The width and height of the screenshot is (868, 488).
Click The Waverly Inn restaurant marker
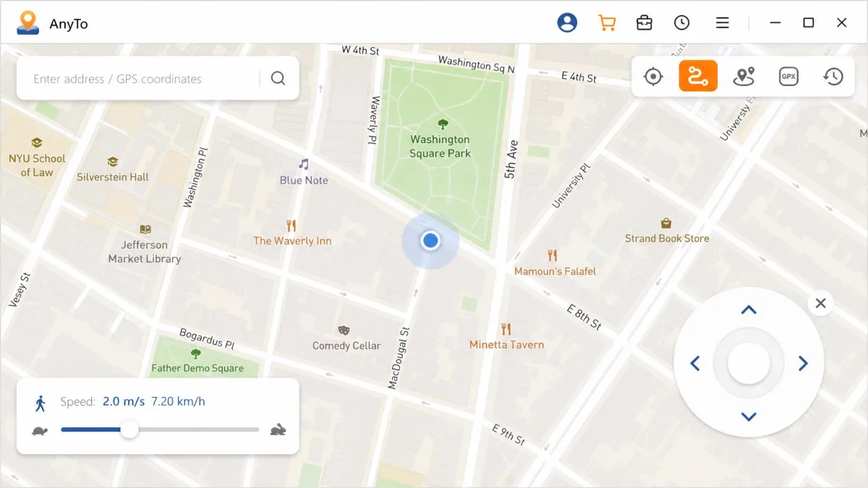point(292,226)
